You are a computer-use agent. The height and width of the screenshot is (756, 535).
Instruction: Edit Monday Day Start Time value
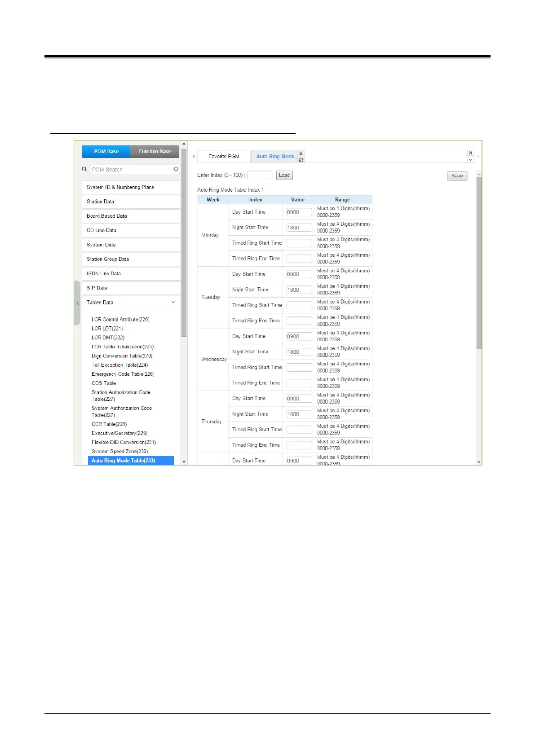point(299,212)
